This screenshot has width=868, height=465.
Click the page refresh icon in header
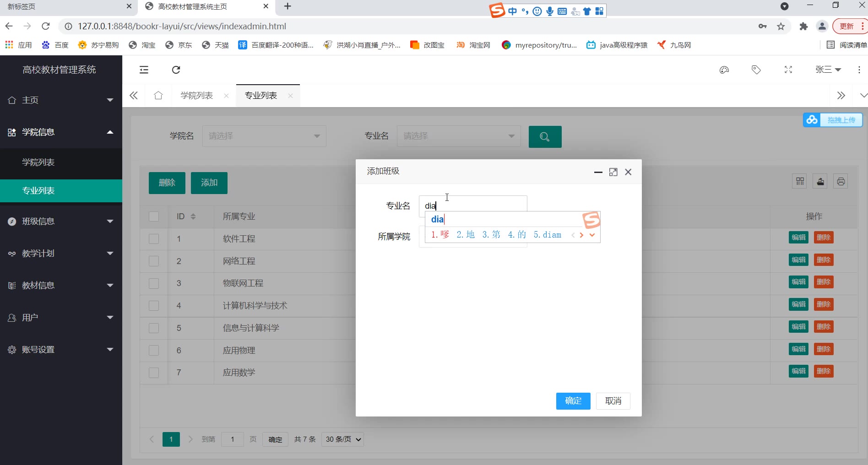tap(176, 70)
